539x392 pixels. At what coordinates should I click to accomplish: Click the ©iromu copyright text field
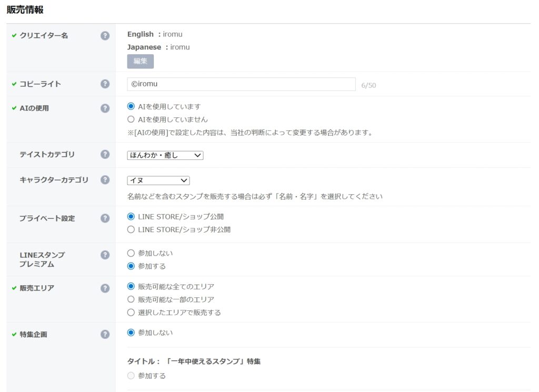point(241,84)
